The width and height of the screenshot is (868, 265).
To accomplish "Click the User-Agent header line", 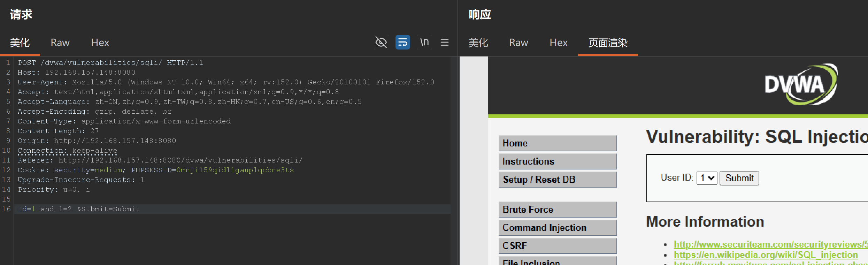I will [226, 82].
